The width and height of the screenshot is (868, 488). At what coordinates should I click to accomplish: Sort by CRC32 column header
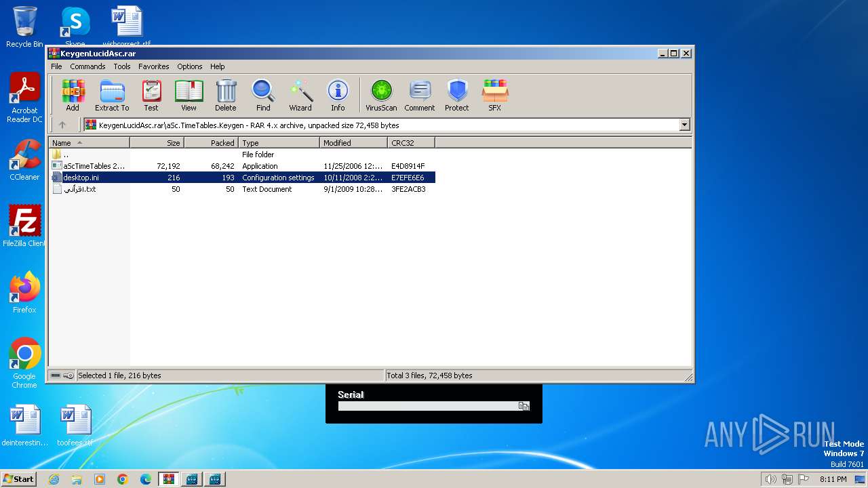[x=412, y=142]
